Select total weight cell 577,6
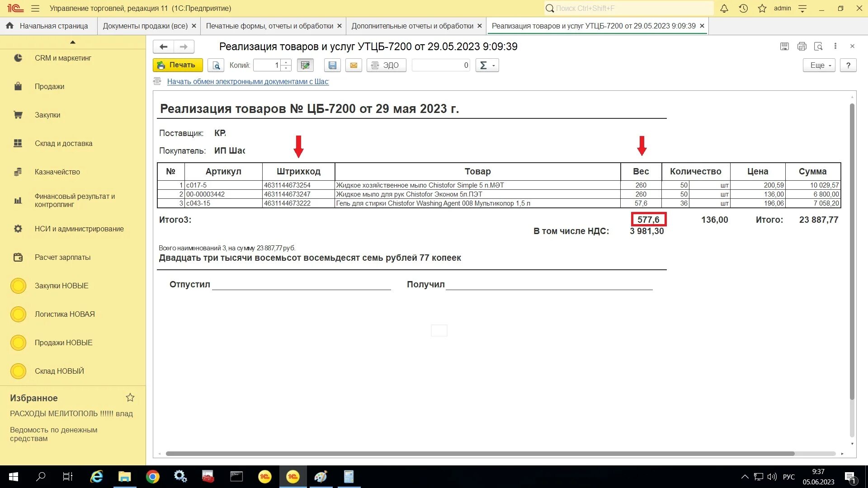 [649, 220]
